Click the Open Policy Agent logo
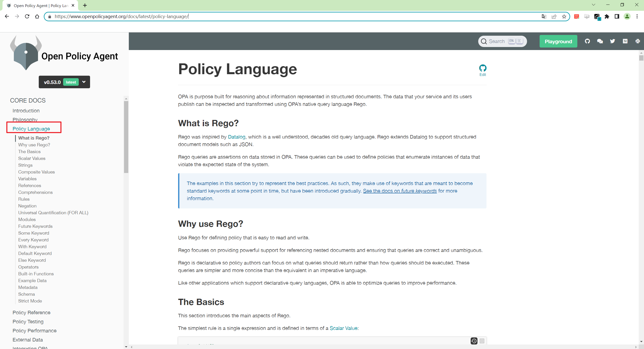Viewport: 644px width, 349px height. coord(64,53)
